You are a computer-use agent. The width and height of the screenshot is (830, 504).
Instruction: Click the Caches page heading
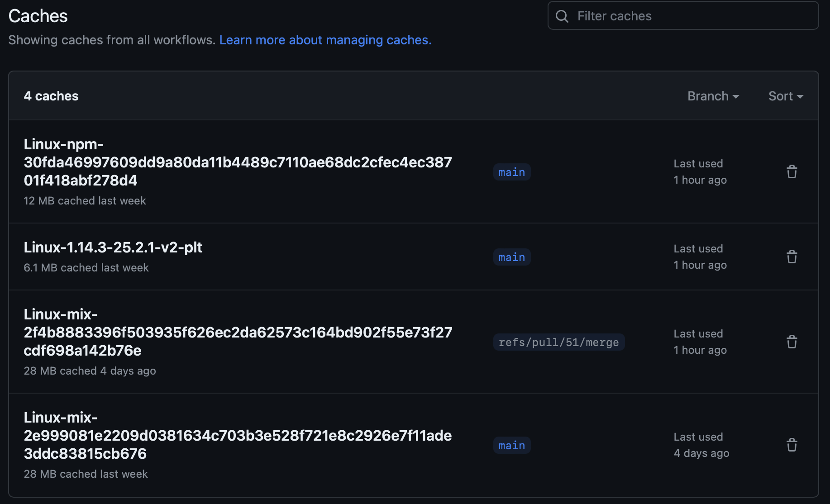point(38,16)
